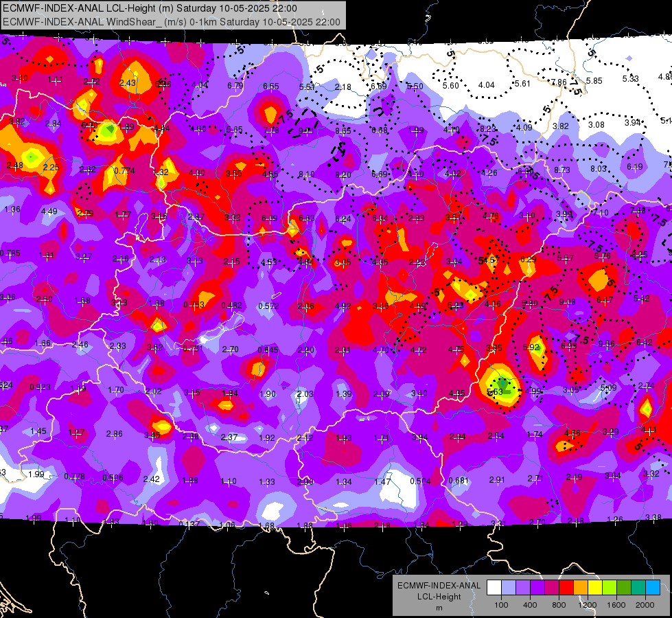Click the wind shear value 0.753
672x618 pixels.
pos(194,304)
